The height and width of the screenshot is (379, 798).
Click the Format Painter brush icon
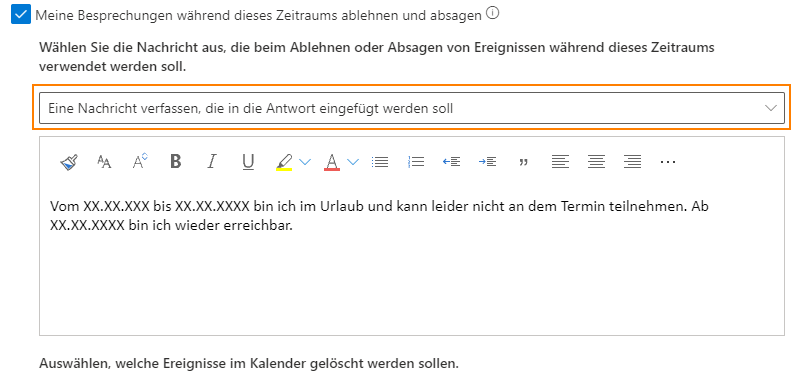[x=69, y=162]
